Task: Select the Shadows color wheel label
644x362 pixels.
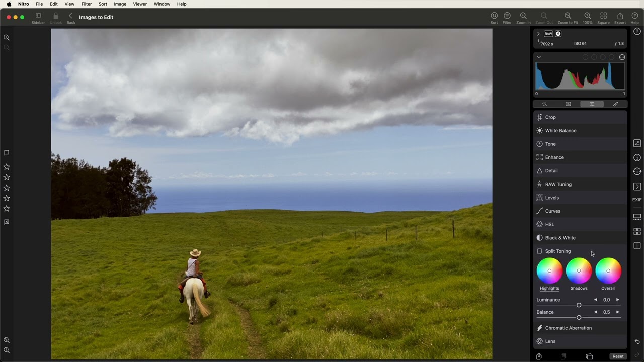Action: [579, 288]
